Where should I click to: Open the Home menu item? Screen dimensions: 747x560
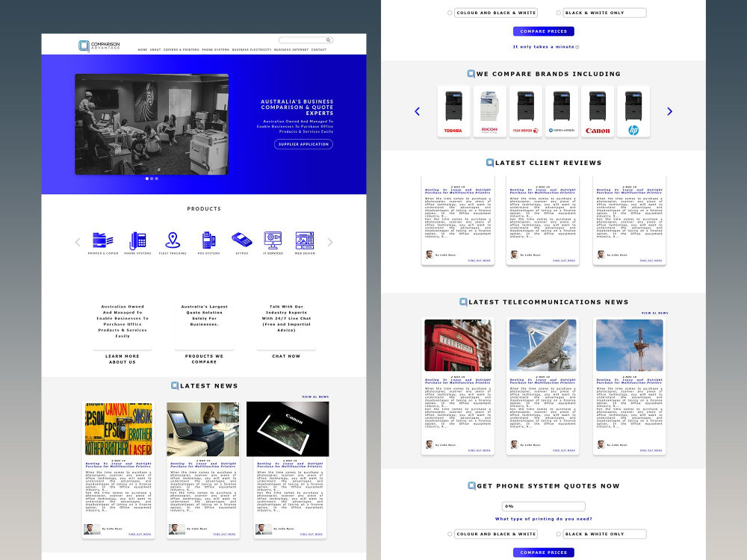tap(143, 49)
